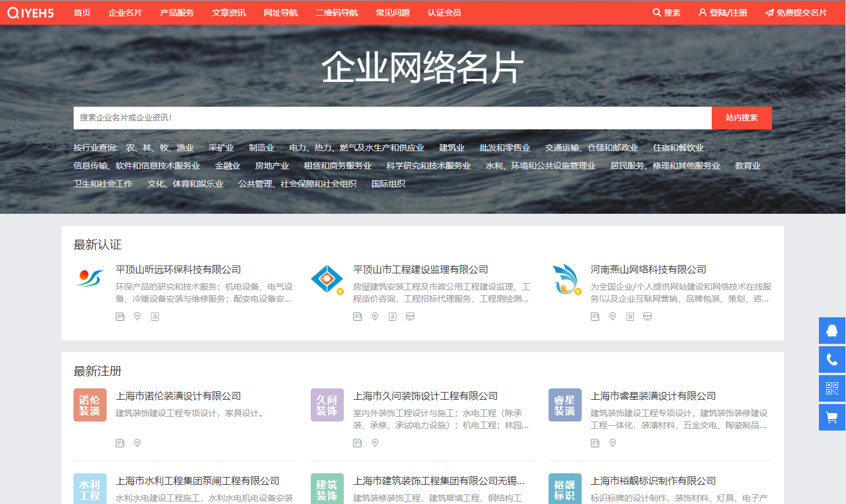Image resolution: width=846 pixels, height=504 pixels.
Task: Click location pin icon under 上海市睿星装潢设计有限公司
Action: [x=612, y=443]
